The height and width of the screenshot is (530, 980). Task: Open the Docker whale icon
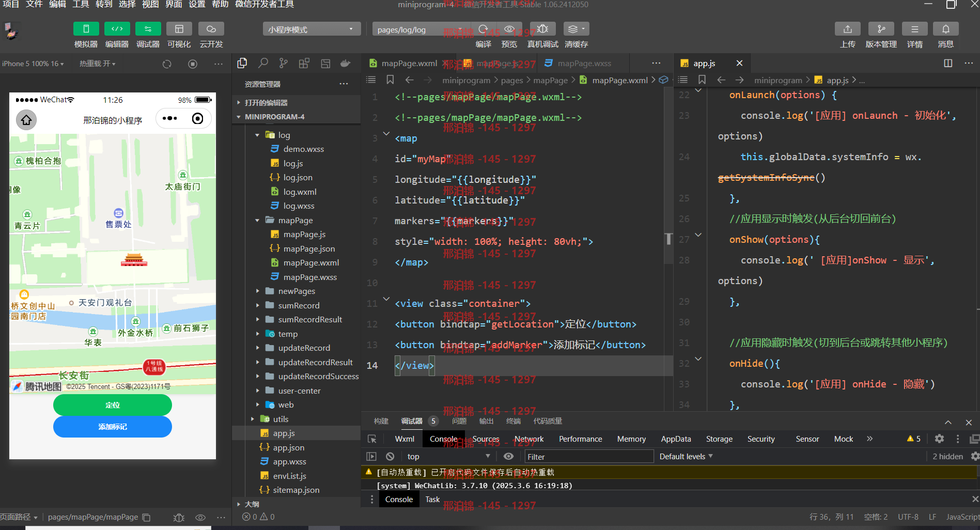[346, 64]
